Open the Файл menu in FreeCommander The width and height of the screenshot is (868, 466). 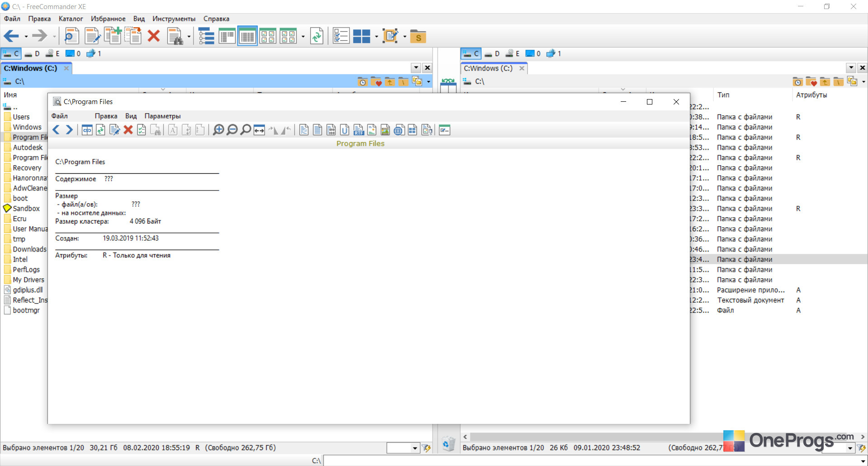12,19
